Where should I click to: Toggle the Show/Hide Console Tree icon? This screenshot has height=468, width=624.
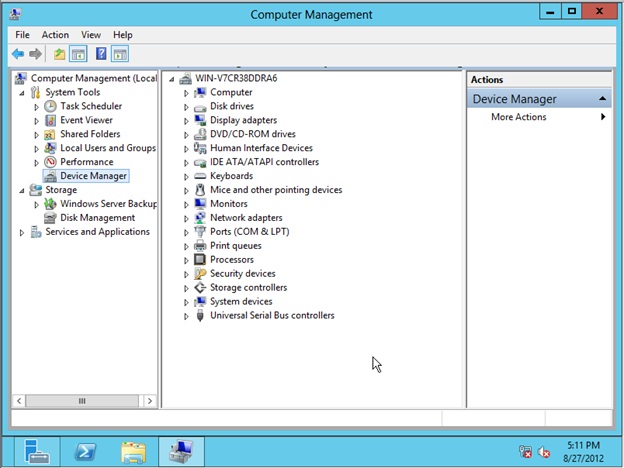[x=78, y=54]
